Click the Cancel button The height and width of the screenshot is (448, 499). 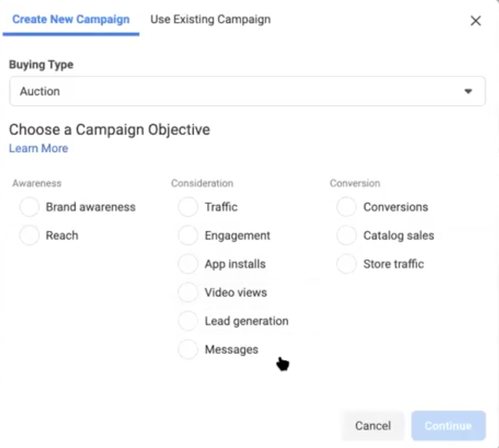(x=373, y=426)
